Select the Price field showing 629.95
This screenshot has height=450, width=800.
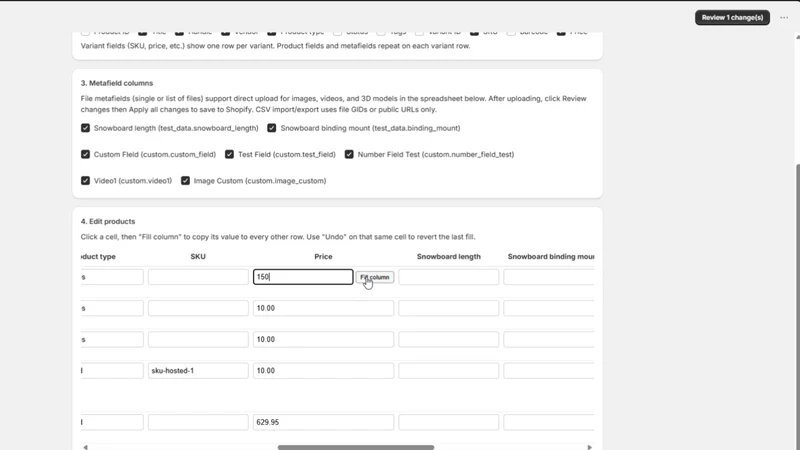point(323,422)
